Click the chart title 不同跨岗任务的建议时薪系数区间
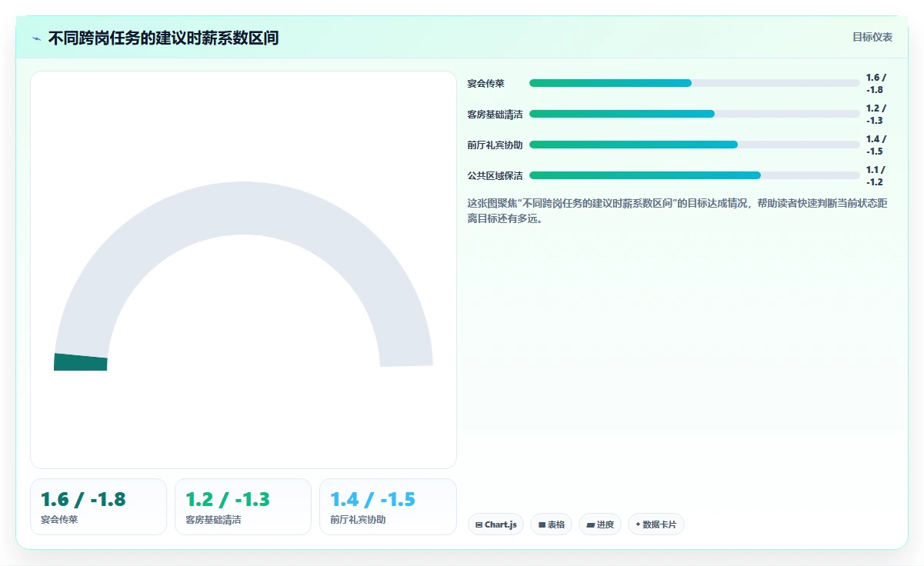924x566 pixels. point(163,38)
